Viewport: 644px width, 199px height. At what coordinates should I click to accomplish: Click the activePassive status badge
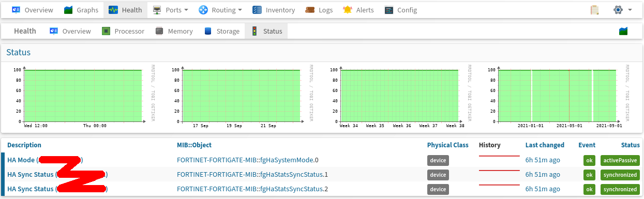click(x=620, y=160)
